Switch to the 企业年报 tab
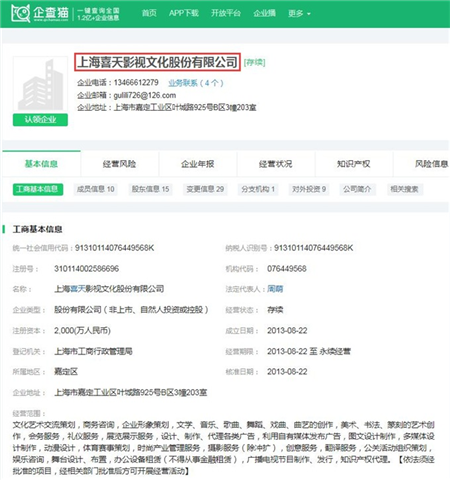The width and height of the screenshot is (450, 480). pyautogui.click(x=198, y=164)
